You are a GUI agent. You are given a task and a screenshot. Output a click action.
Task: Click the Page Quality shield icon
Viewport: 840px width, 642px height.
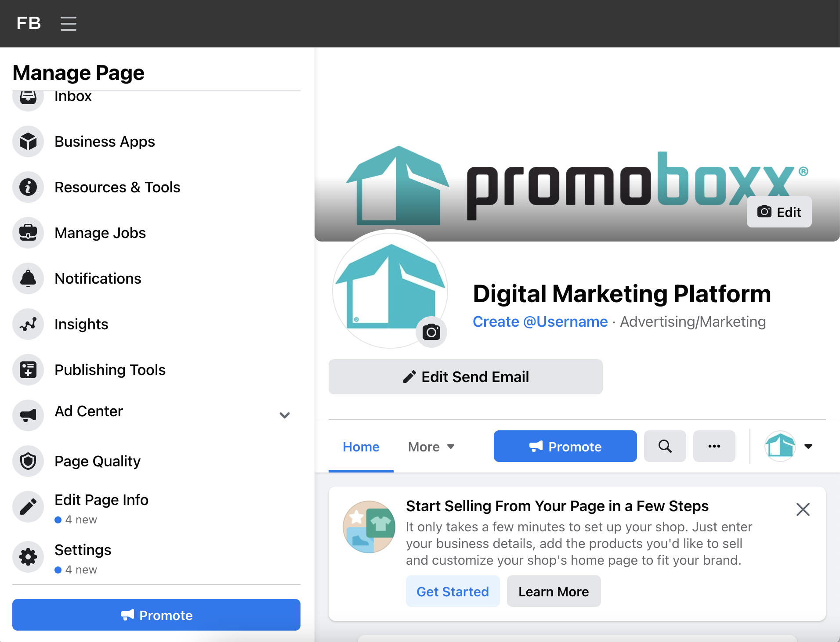[x=28, y=461]
